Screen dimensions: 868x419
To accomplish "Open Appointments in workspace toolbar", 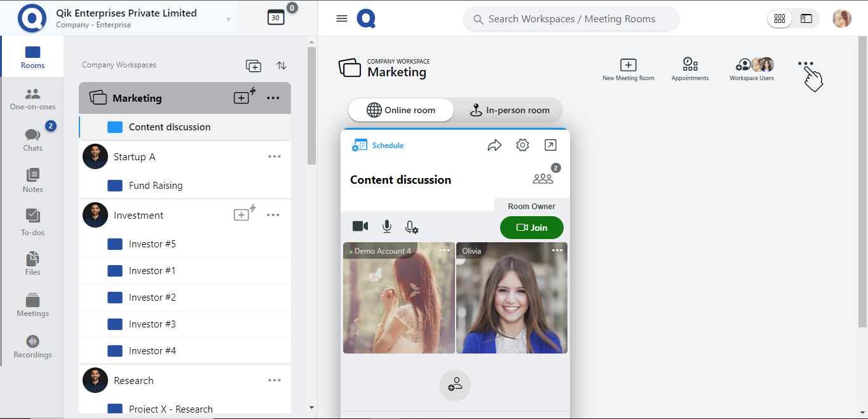I will [690, 65].
